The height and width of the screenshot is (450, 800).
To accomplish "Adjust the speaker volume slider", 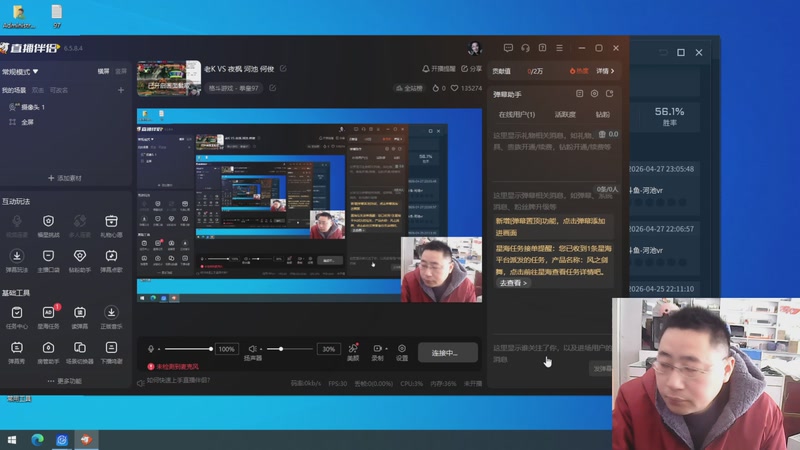I will tap(290, 349).
